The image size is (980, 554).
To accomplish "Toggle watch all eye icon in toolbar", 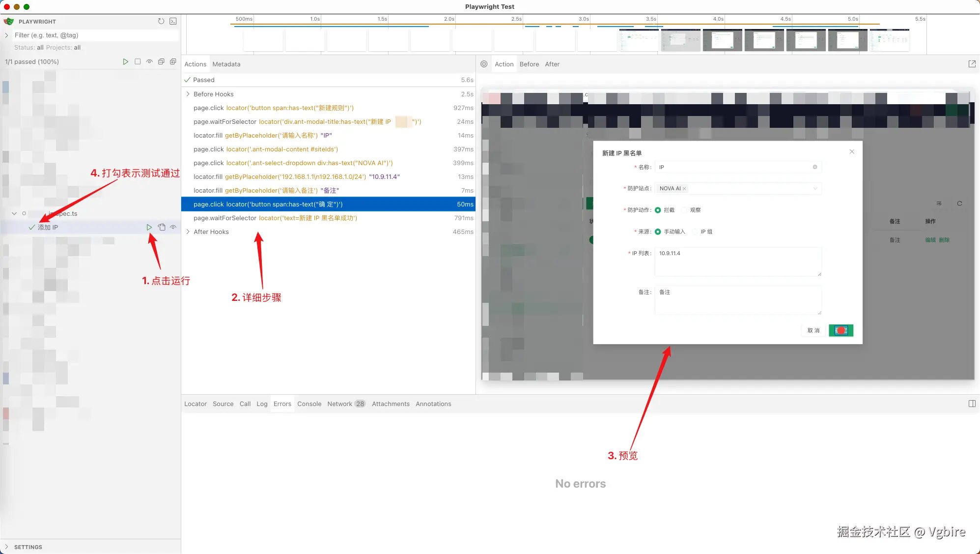I will coord(149,61).
